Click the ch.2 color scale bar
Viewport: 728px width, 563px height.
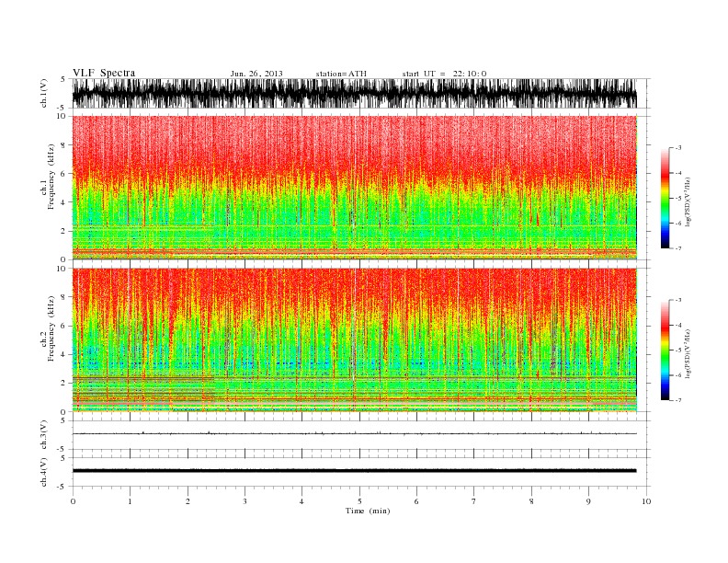[665, 350]
